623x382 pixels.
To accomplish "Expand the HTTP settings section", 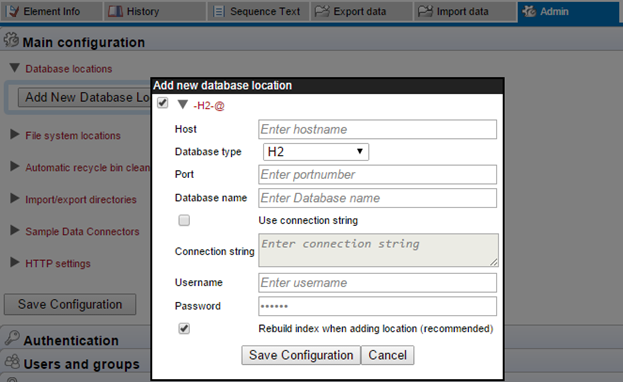I will point(15,262).
